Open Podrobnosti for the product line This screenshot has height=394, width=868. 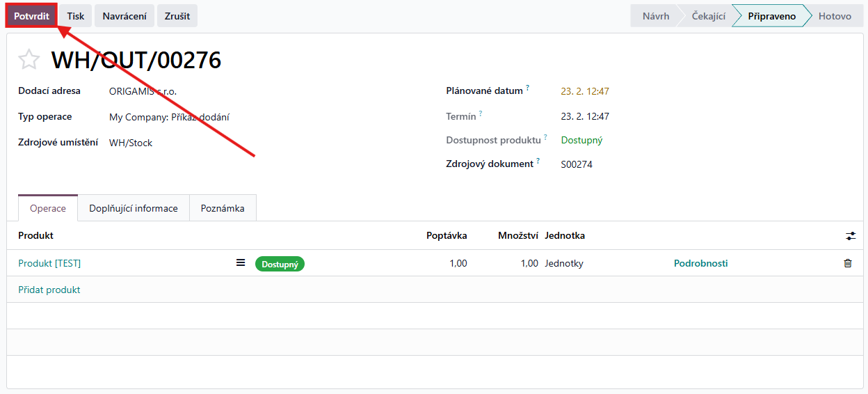point(700,263)
